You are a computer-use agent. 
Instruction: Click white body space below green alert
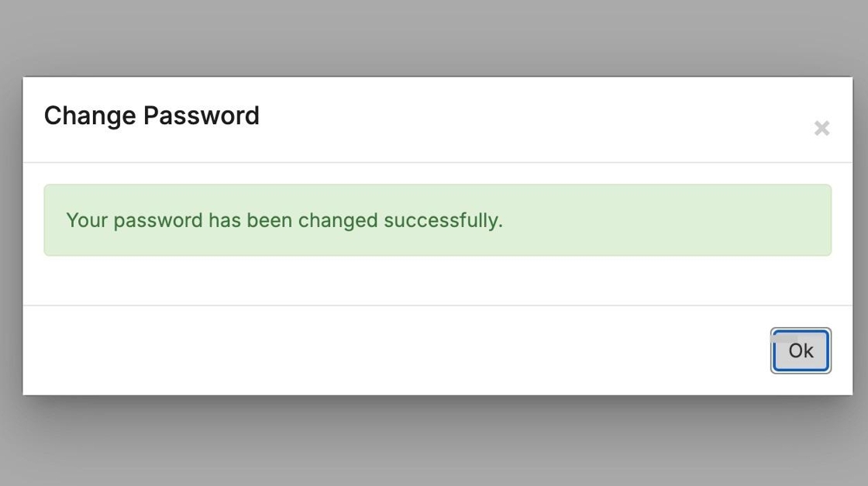coord(434,281)
